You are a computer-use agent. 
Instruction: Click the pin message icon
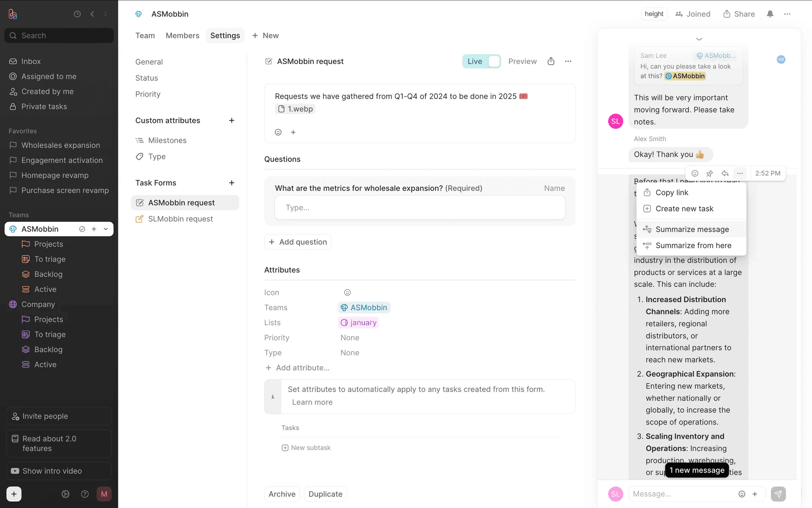click(x=710, y=173)
